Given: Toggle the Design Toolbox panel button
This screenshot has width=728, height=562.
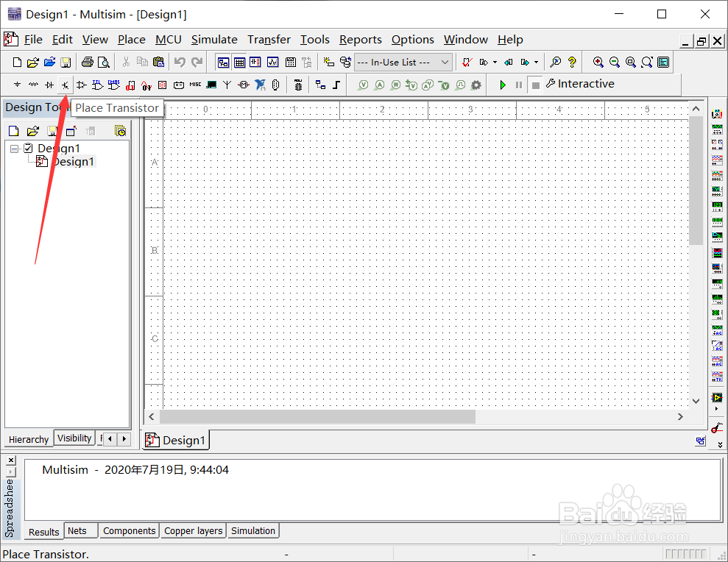Looking at the screenshot, I should click(223, 63).
